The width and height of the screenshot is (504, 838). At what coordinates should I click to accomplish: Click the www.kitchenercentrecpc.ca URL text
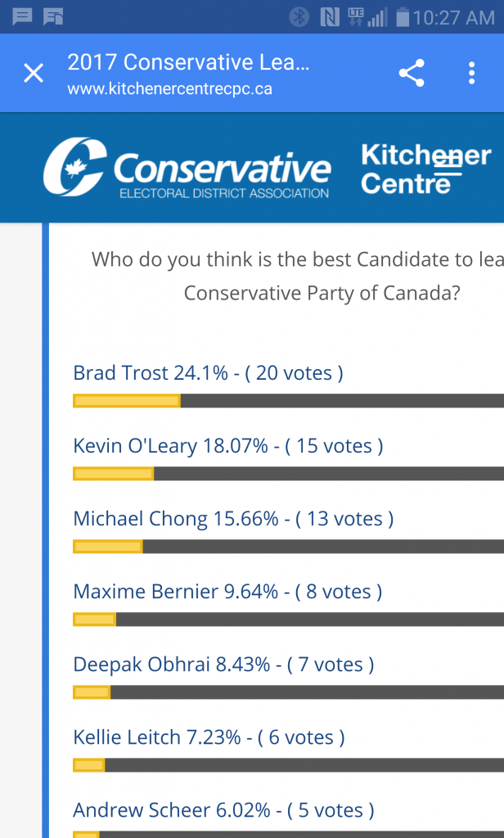pos(169,88)
